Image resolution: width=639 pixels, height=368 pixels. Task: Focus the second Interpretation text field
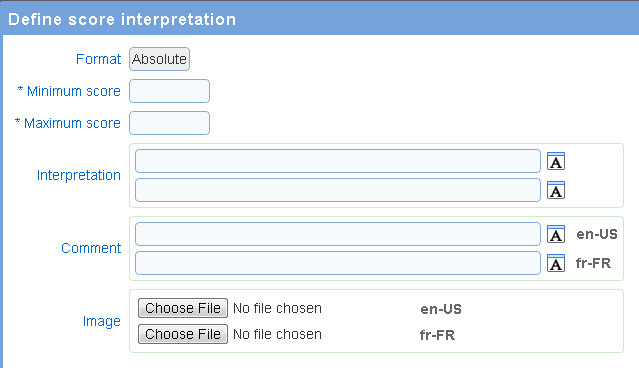pos(338,190)
